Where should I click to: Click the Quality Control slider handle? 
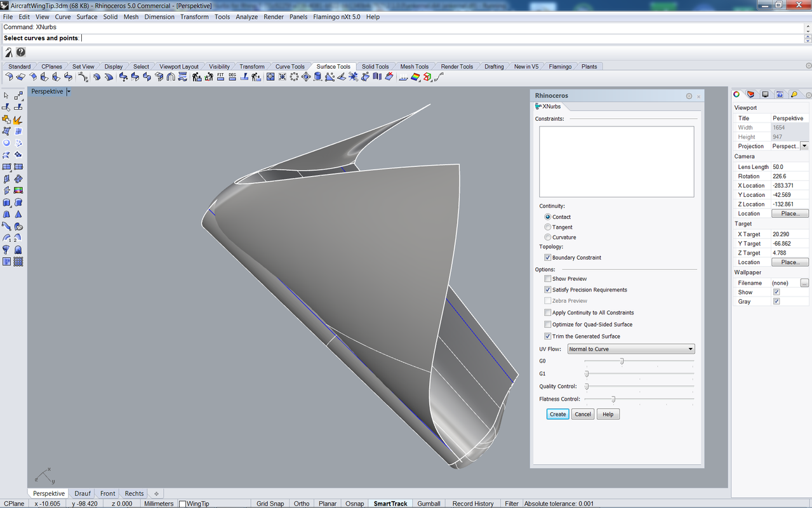[587, 386]
